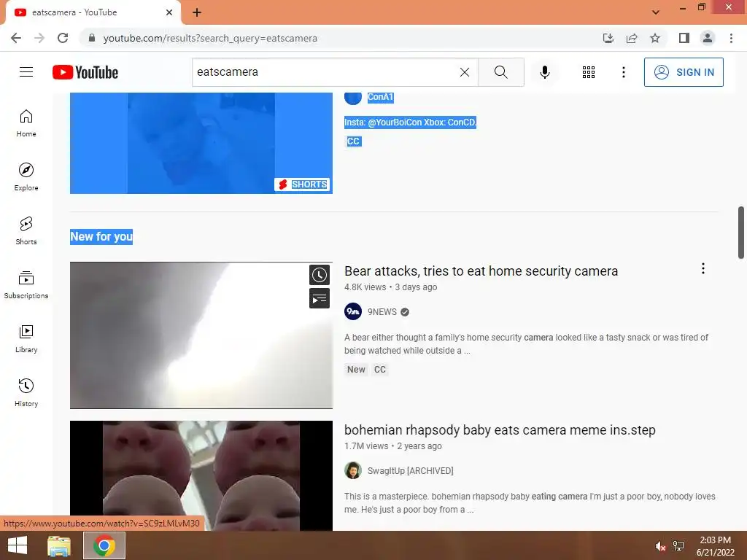Open Subscriptions in the sidebar
Image resolution: width=747 pixels, height=560 pixels.
(26, 285)
